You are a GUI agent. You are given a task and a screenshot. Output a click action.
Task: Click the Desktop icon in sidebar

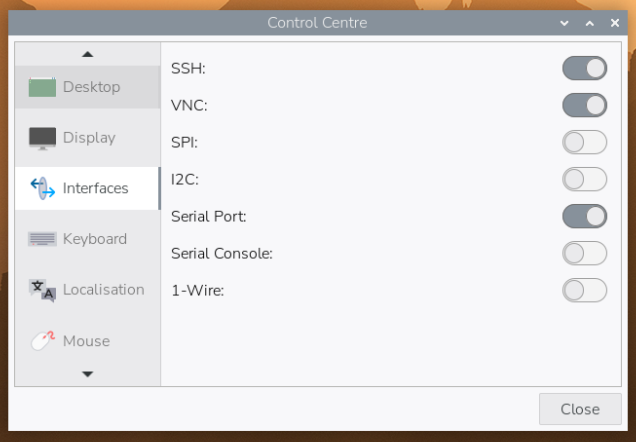point(42,87)
